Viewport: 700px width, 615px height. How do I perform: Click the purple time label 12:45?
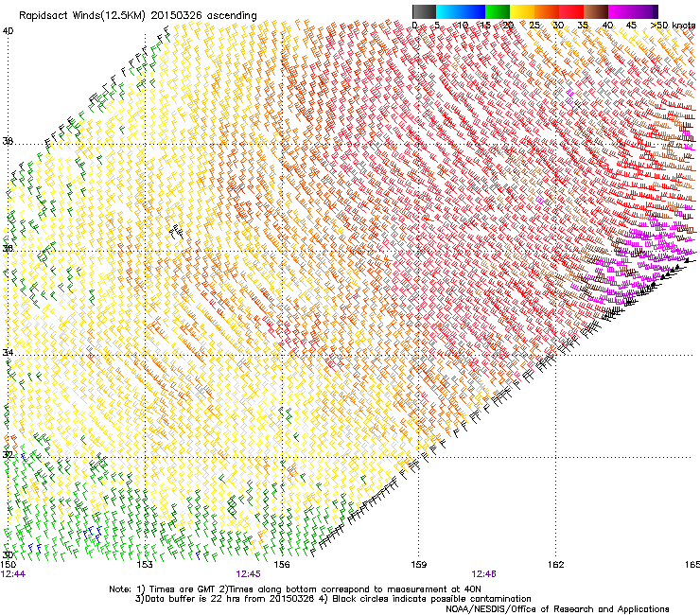coord(248,574)
